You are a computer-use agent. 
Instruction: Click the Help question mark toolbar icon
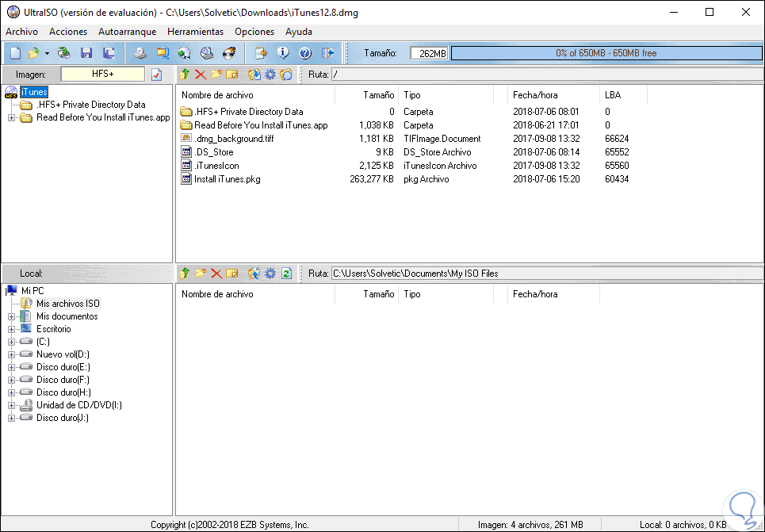coord(304,53)
